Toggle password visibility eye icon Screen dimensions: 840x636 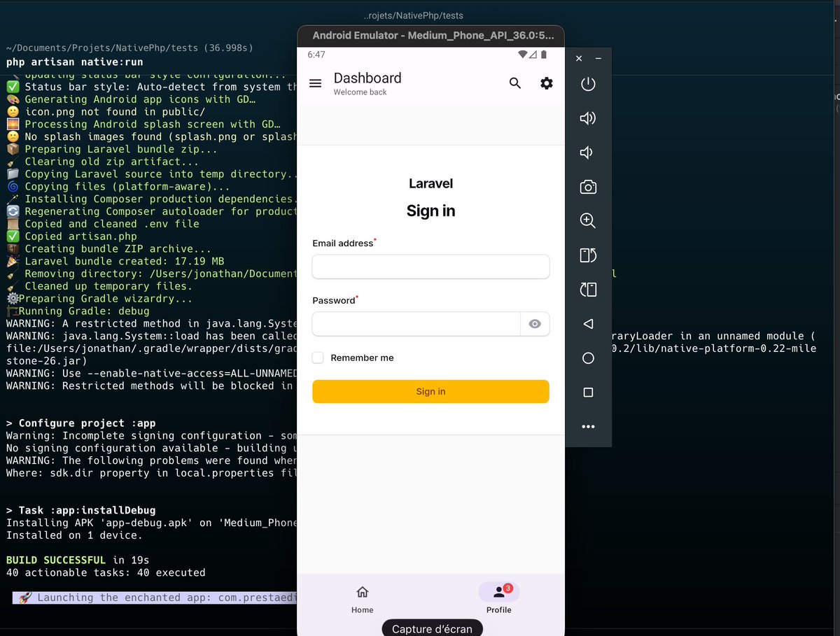[535, 324]
